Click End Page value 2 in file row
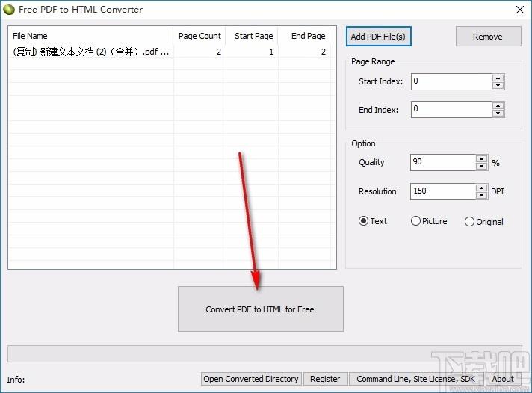This screenshot has height=393, width=532. click(x=324, y=52)
